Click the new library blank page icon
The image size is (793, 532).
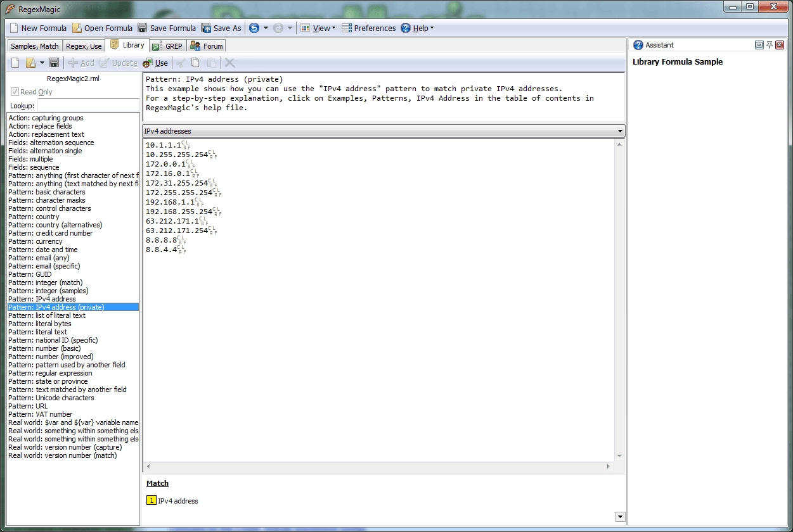15,63
